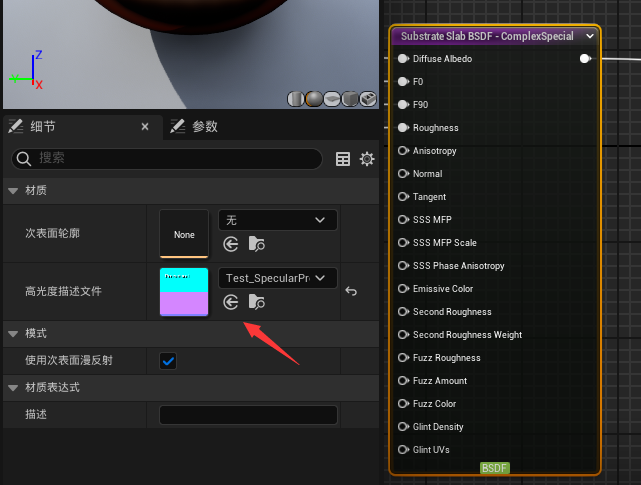Click Emissive Color input pin
The height and width of the screenshot is (485, 641).
click(x=403, y=289)
